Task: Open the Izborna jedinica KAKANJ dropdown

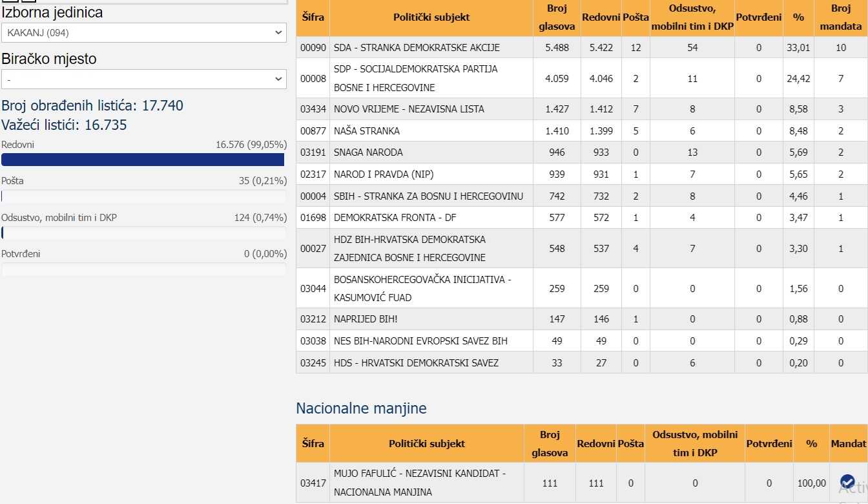Action: point(143,32)
